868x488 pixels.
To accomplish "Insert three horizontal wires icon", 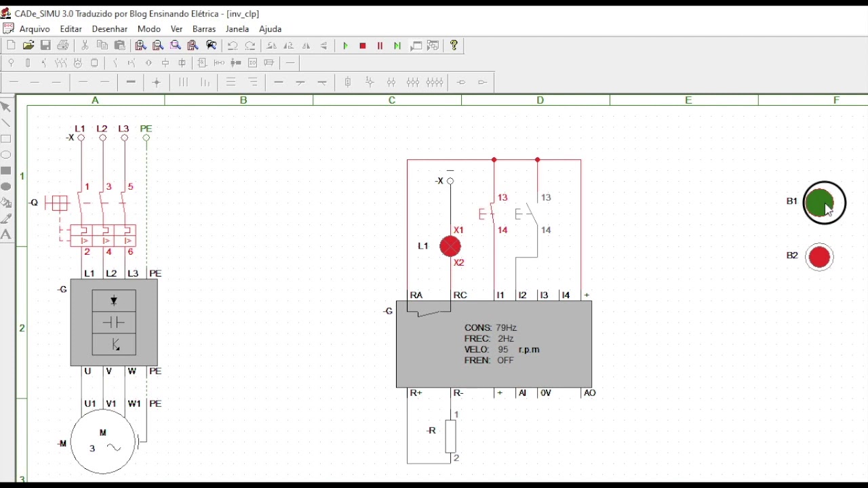I will point(231,83).
